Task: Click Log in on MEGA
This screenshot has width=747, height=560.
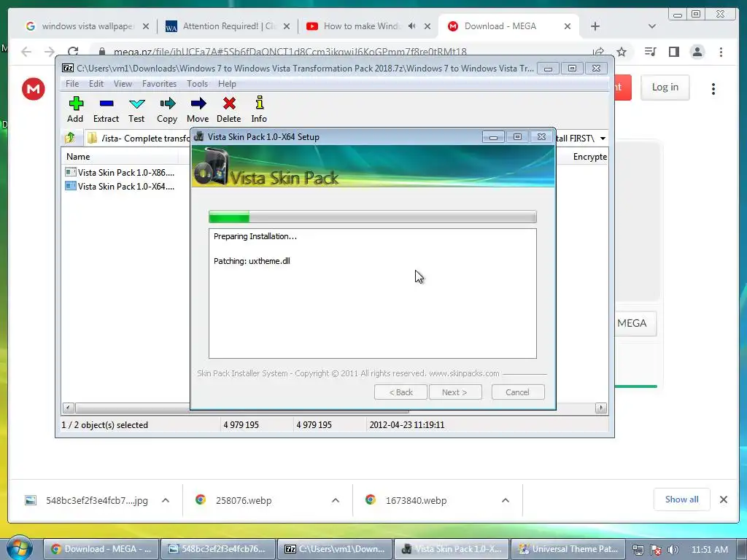Action: pyautogui.click(x=665, y=87)
